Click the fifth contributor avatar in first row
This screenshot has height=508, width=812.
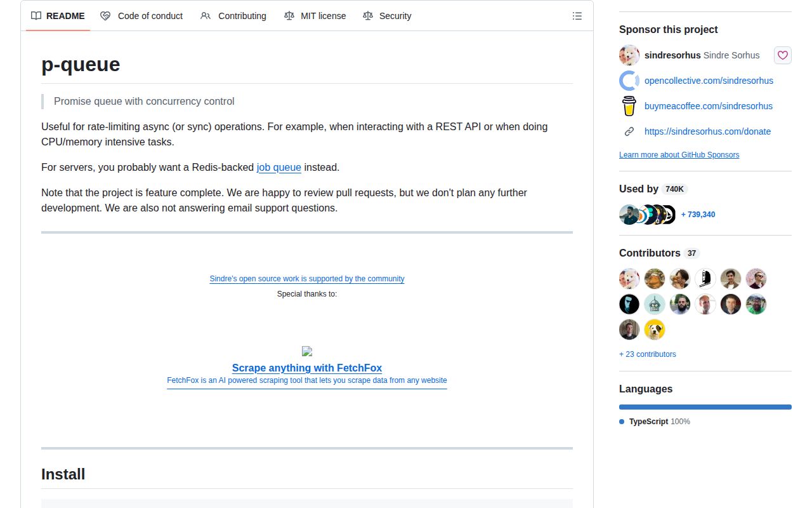[x=731, y=279]
